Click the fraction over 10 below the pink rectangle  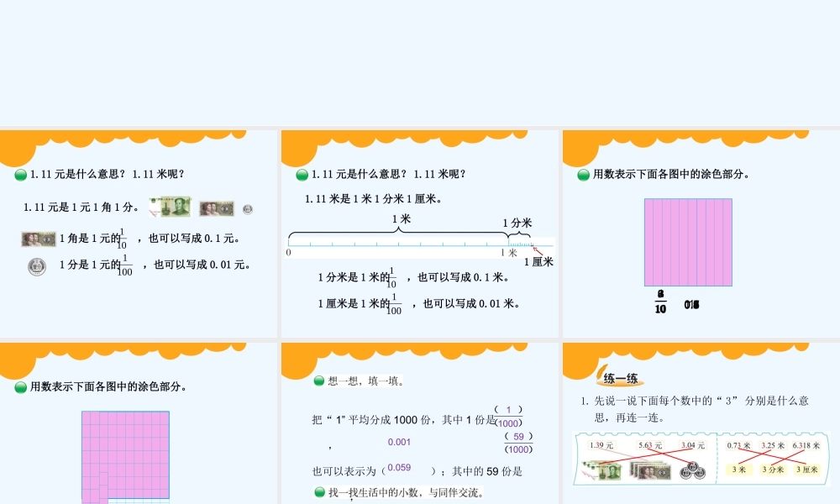(x=660, y=302)
